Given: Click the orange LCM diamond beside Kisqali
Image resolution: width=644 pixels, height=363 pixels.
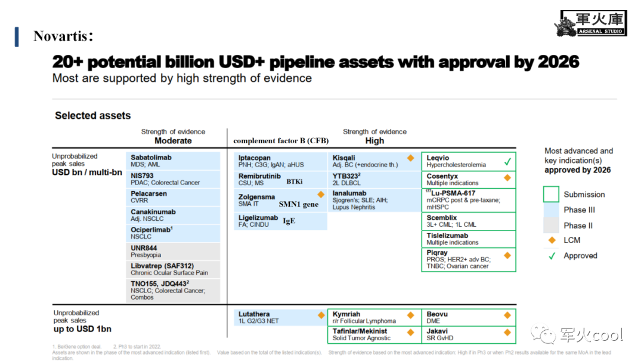Looking at the screenshot, I should click(410, 158).
